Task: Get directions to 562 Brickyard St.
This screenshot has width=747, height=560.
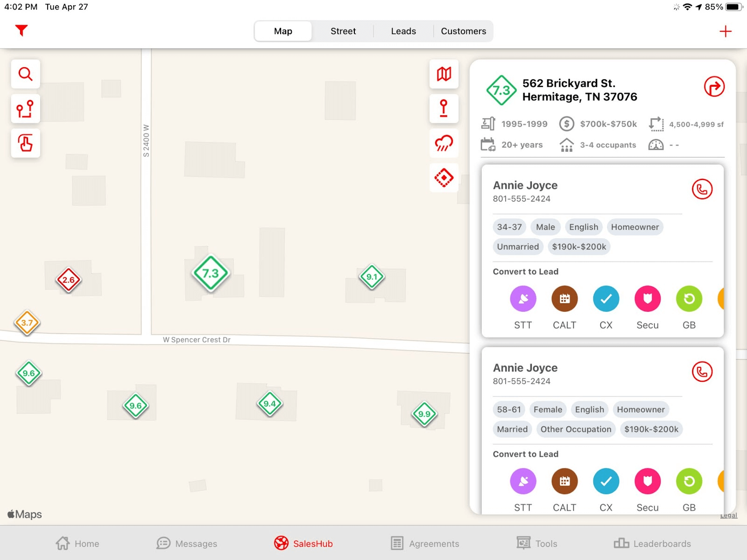Action: click(713, 86)
